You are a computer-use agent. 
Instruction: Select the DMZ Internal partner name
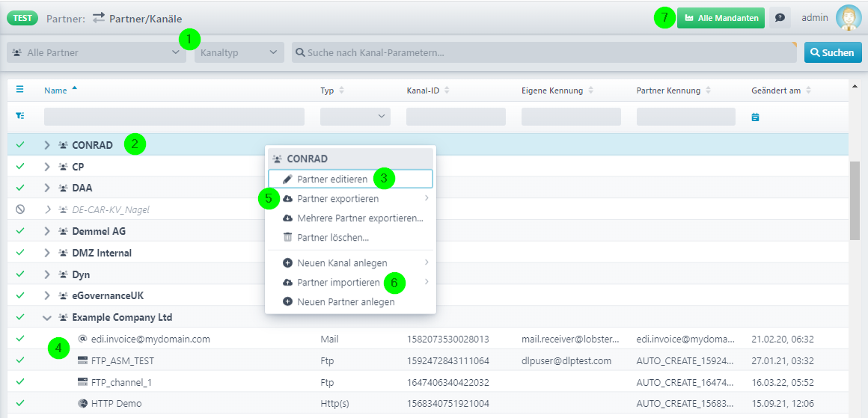pos(102,253)
